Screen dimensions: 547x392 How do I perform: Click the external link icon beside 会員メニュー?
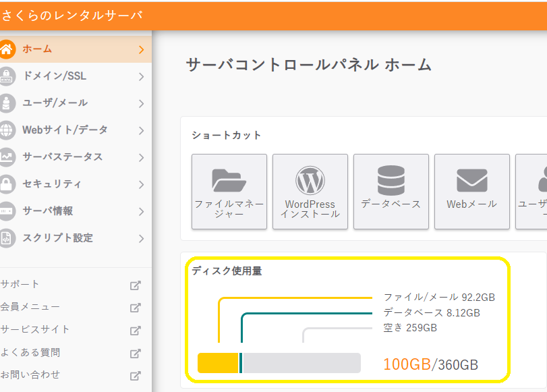(136, 308)
